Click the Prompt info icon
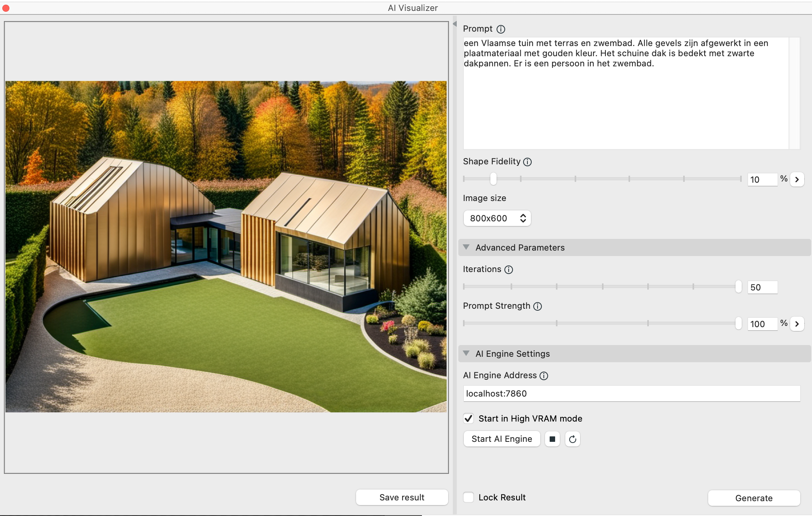This screenshot has width=812, height=516. (501, 29)
